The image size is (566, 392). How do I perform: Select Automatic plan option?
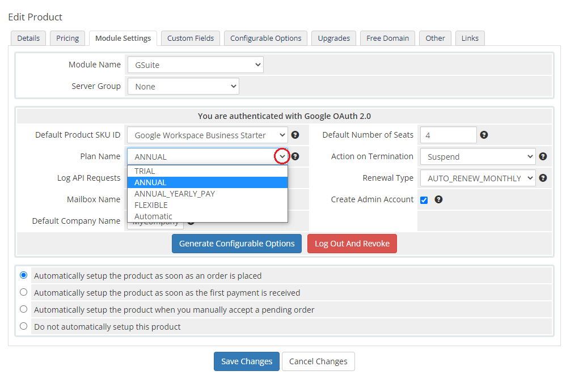(208, 216)
